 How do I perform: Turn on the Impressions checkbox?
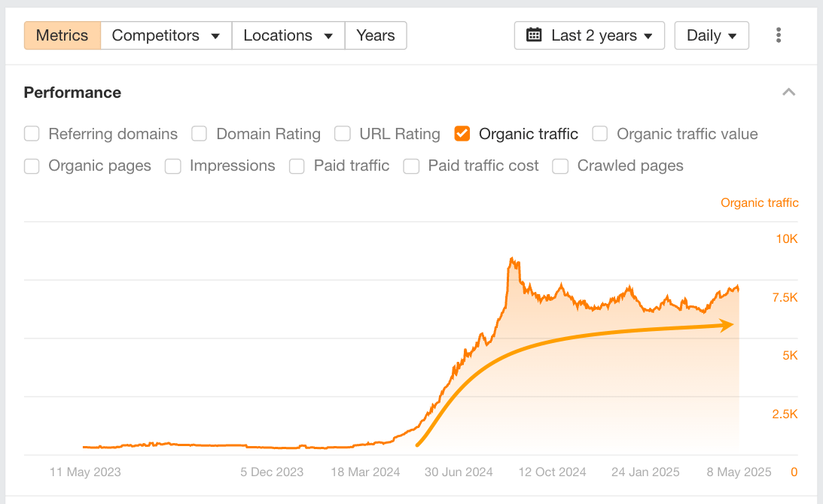[x=173, y=166]
